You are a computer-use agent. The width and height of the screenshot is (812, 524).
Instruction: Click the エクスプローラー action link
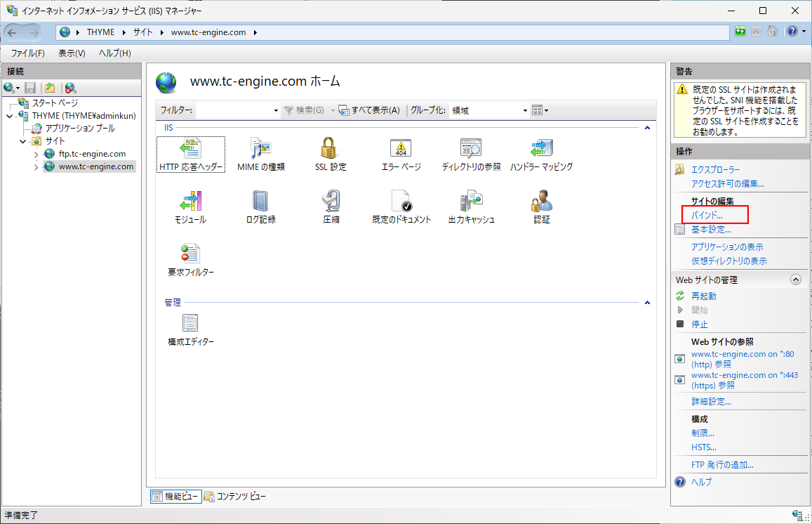715,169
